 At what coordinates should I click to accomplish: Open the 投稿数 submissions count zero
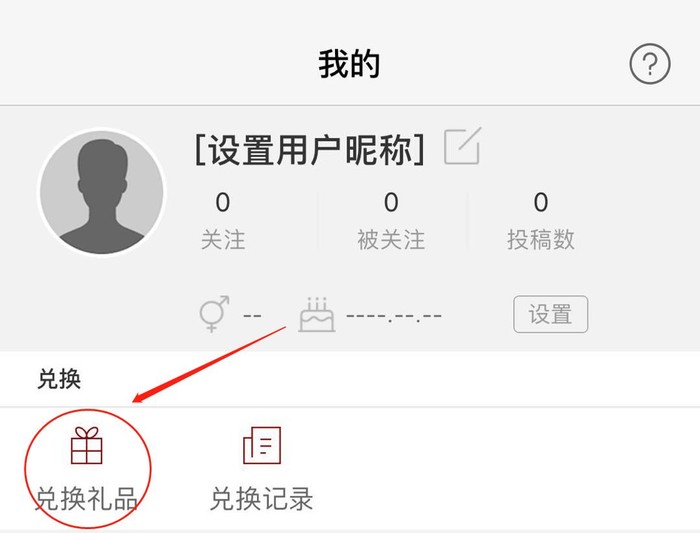(x=541, y=202)
